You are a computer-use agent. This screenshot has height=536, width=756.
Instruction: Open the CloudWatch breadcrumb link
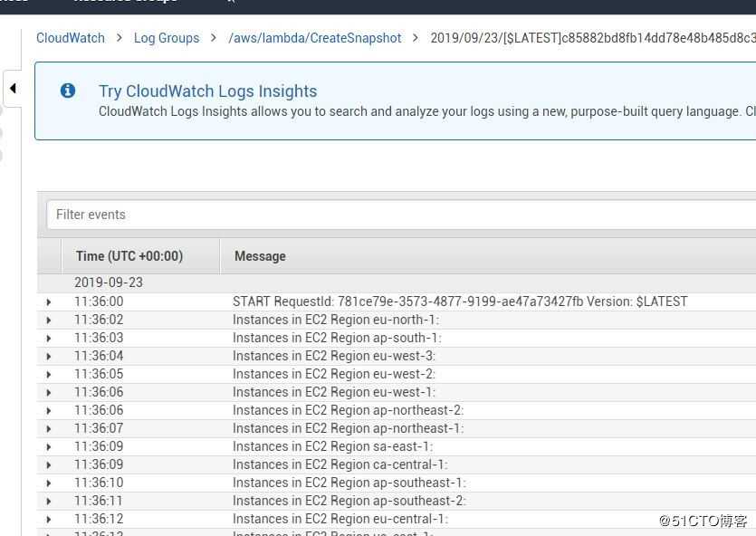coord(71,38)
